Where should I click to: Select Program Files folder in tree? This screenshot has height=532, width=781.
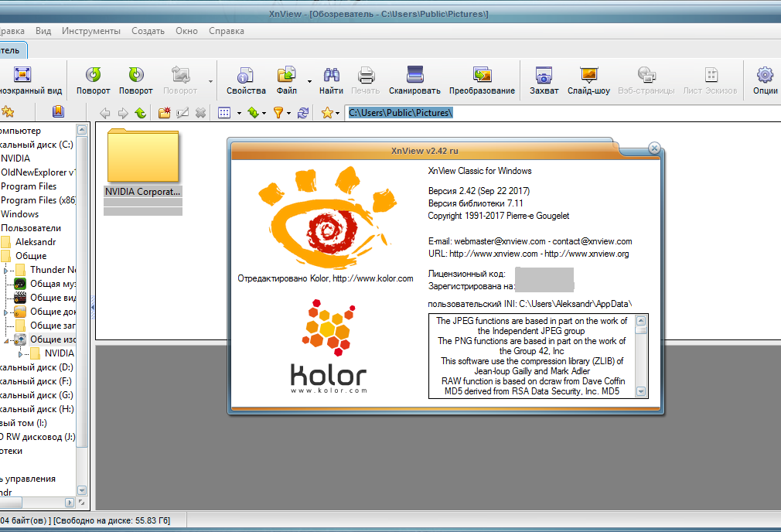click(29, 186)
